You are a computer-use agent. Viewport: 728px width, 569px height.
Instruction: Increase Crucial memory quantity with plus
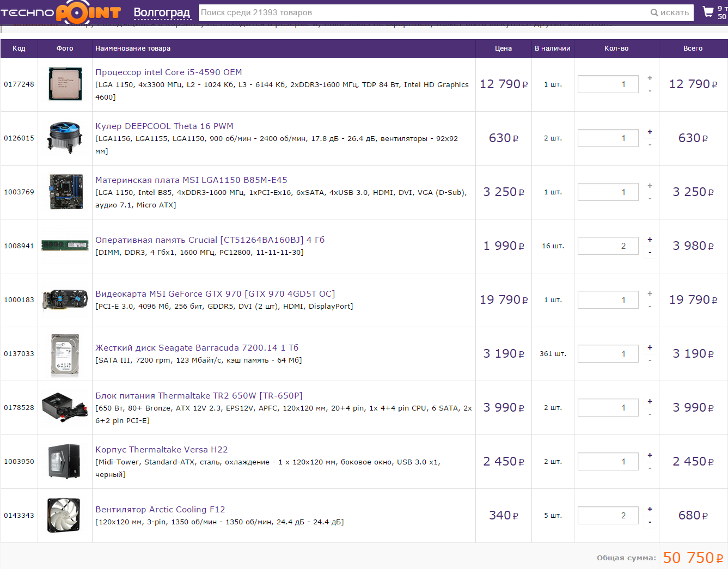(650, 240)
